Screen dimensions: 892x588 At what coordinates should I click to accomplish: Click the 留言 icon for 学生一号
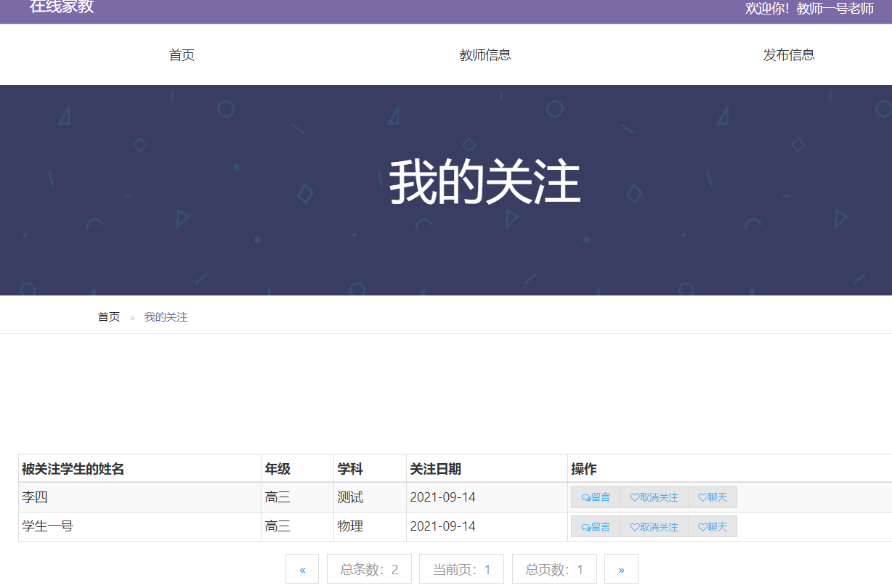(x=585, y=526)
